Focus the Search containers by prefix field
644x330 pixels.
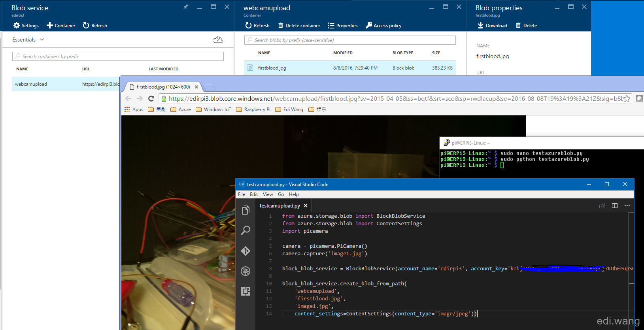tap(118, 57)
